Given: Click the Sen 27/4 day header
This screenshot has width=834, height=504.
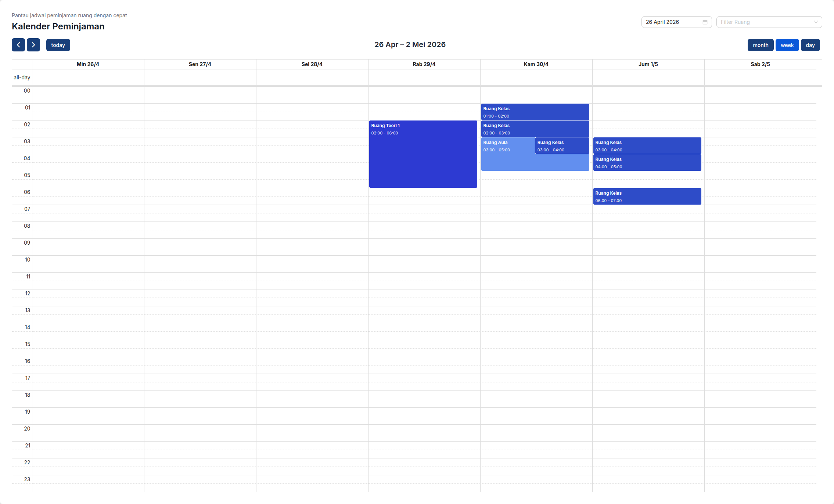Looking at the screenshot, I should (200, 64).
